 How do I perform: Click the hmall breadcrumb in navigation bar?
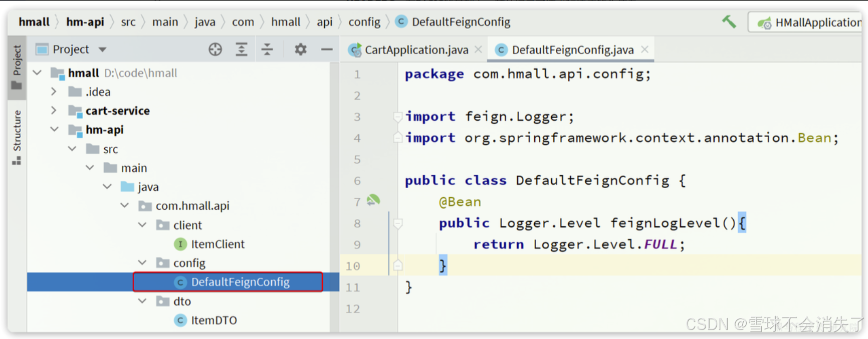pyautogui.click(x=34, y=22)
